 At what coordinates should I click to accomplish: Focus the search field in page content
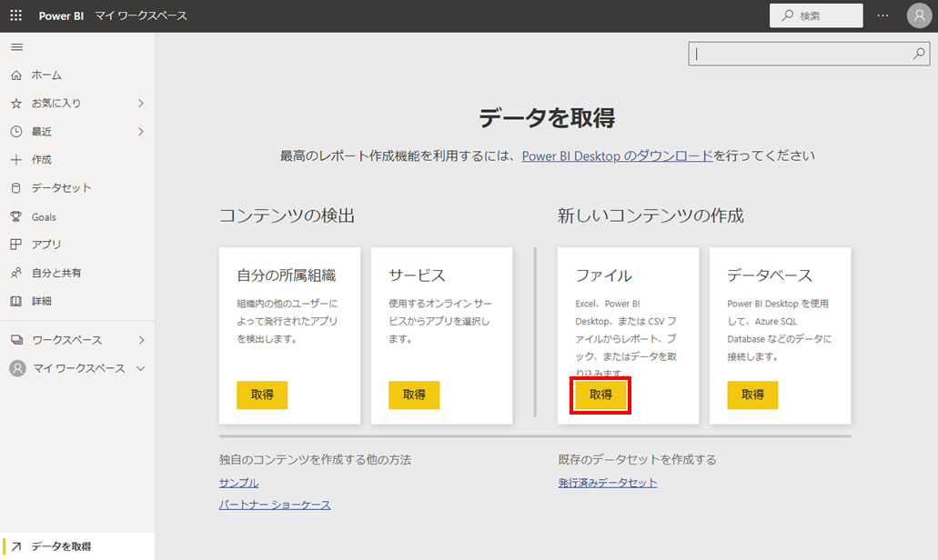coord(801,54)
